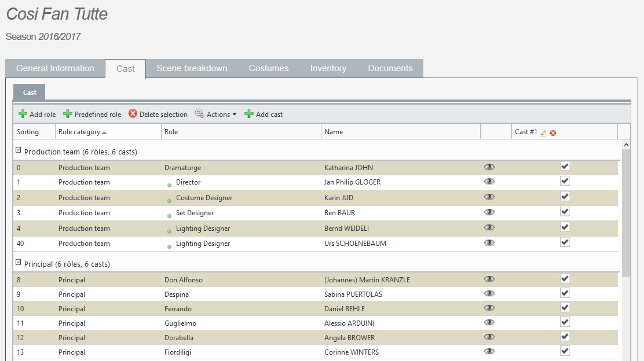
Task: Click the eye icon for Bernd WEIDELI
Action: [489, 228]
